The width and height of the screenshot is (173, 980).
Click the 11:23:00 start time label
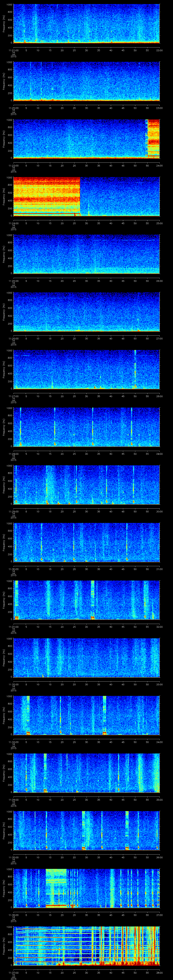pos(13,166)
